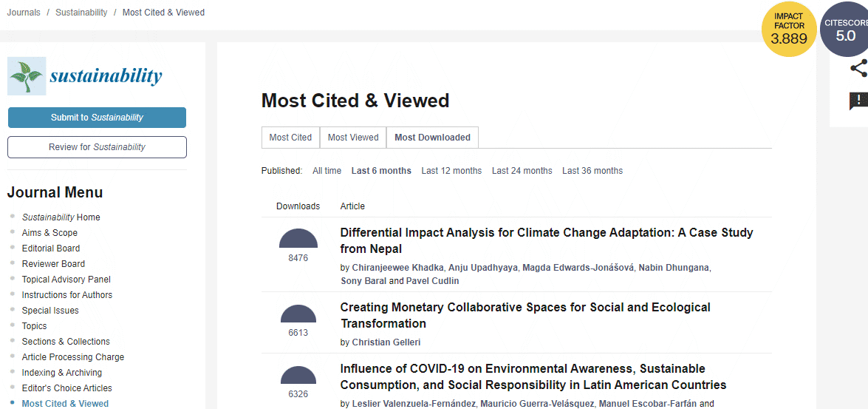Click the feedback speech bubble icon
868x409 pixels.
point(858,101)
